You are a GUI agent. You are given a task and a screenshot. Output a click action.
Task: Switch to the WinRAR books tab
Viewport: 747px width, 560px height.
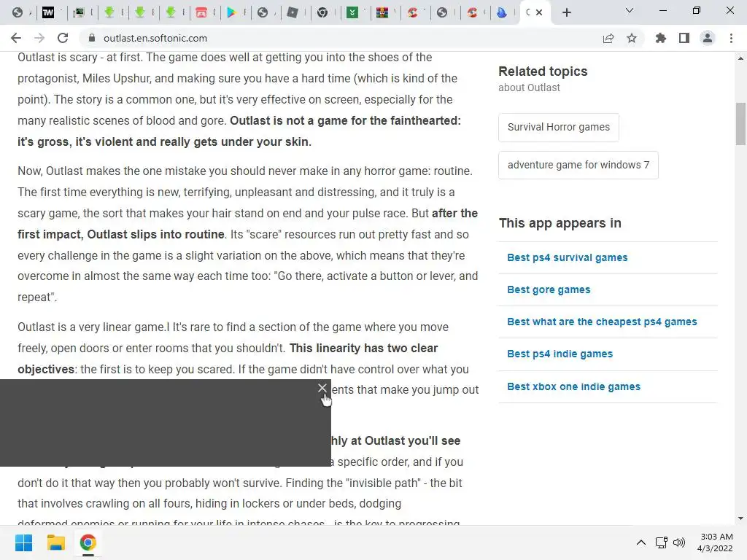[382, 12]
